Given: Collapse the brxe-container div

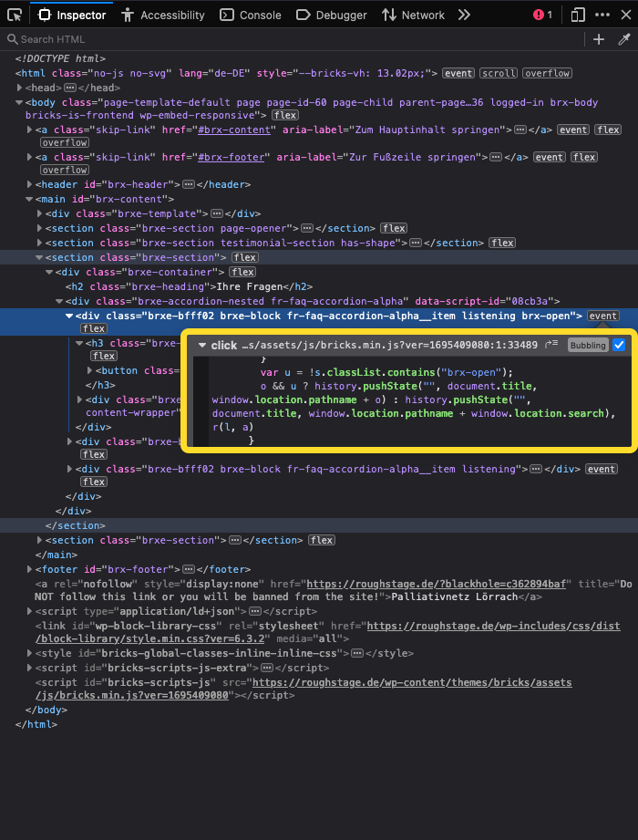Looking at the screenshot, I should 50,272.
